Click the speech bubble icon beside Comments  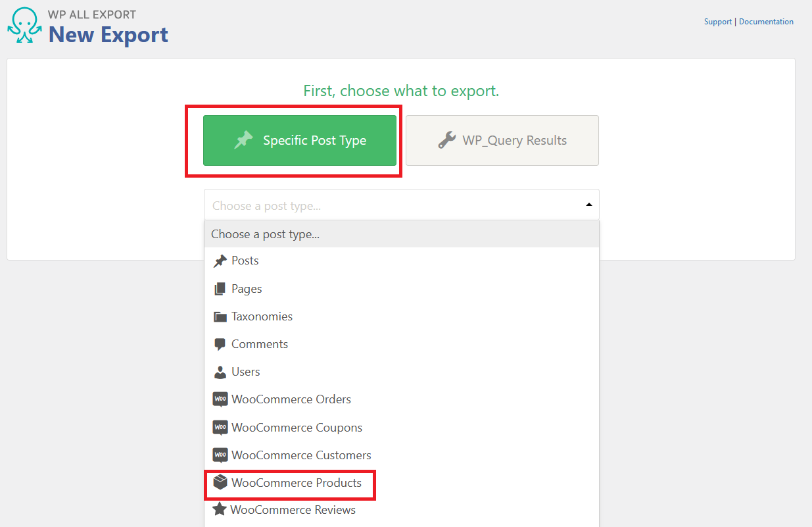(x=220, y=344)
